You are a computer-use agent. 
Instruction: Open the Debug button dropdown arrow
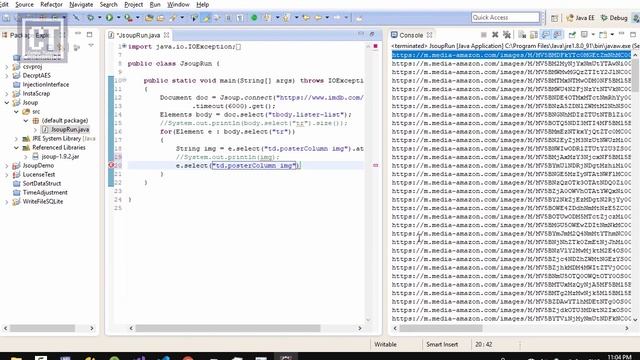(x=100, y=18)
